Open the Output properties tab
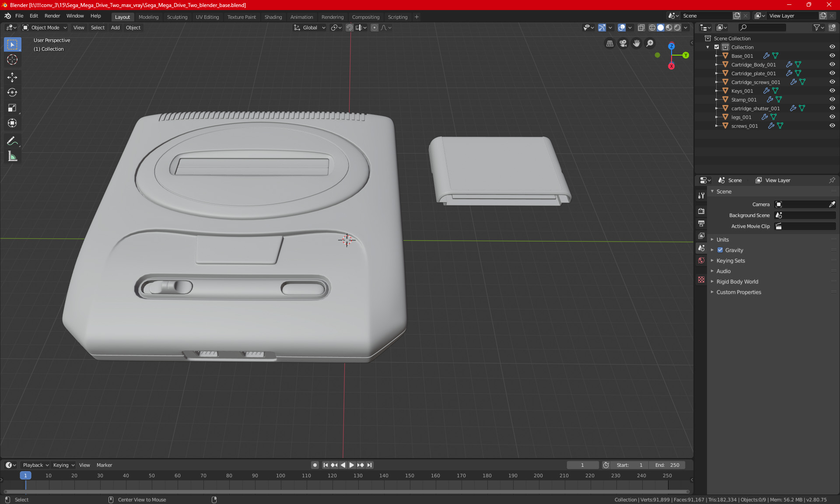This screenshot has height=504, width=840. pyautogui.click(x=701, y=224)
